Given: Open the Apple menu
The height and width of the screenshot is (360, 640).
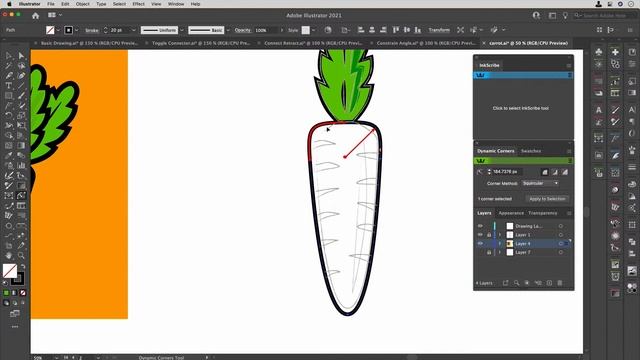Looking at the screenshot, I should pyautogui.click(x=9, y=4).
